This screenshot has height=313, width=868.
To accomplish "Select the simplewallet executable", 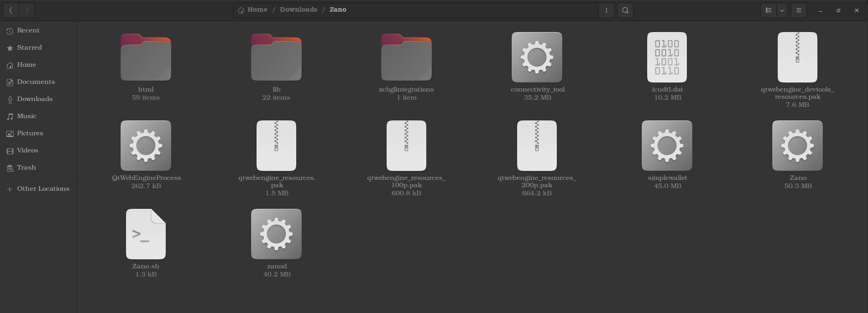I will point(667,146).
